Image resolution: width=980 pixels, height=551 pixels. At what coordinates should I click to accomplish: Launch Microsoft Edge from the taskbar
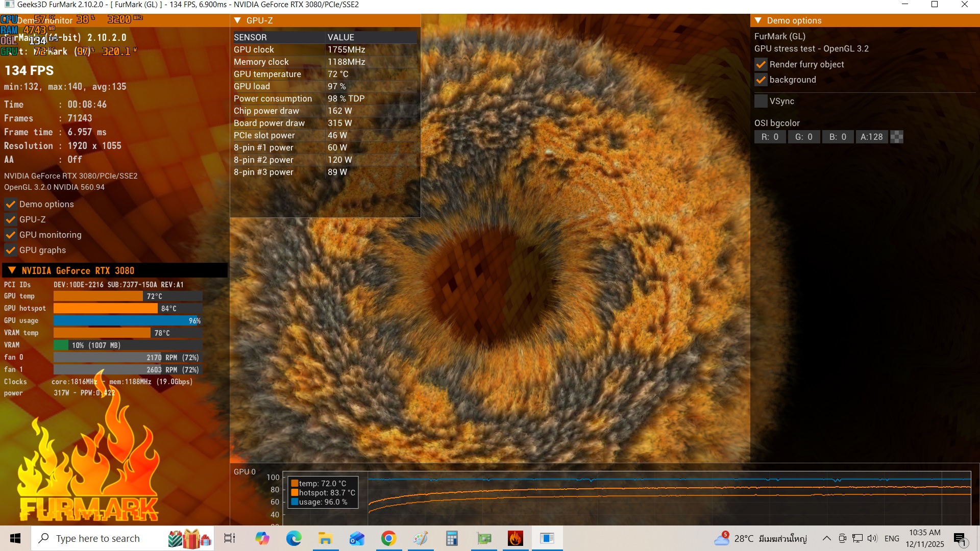point(293,538)
